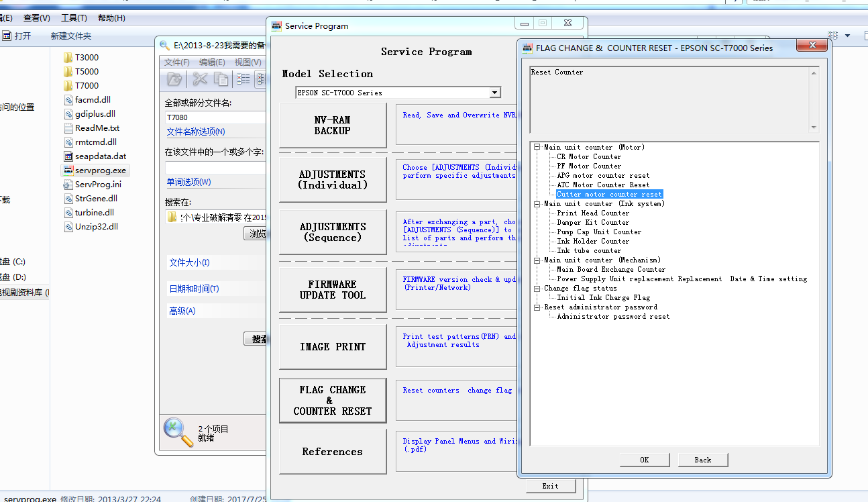Open 编辑(E) menu in search window
Image resolution: width=868 pixels, height=502 pixels.
pos(212,62)
